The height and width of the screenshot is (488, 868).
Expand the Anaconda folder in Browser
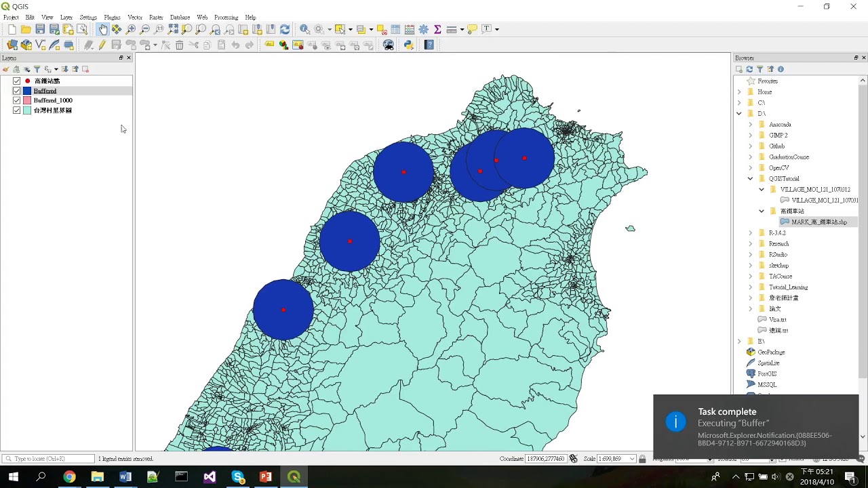point(750,125)
